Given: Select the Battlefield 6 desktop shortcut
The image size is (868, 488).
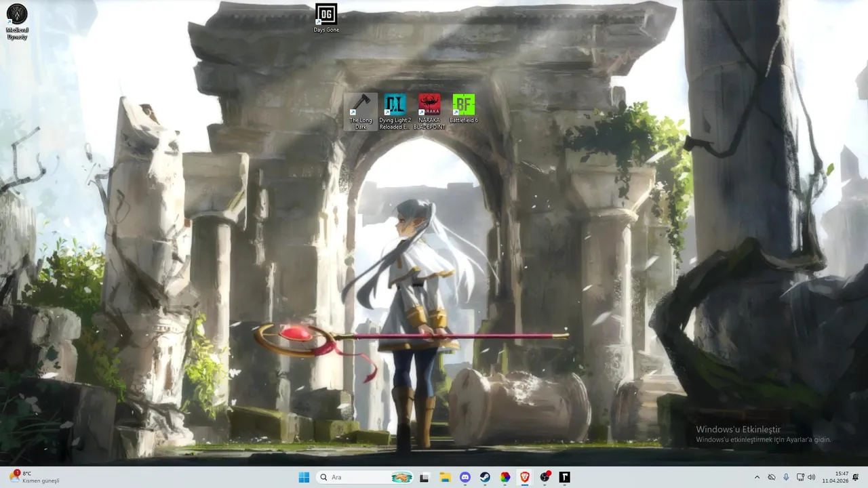Looking at the screenshot, I should pyautogui.click(x=464, y=108).
